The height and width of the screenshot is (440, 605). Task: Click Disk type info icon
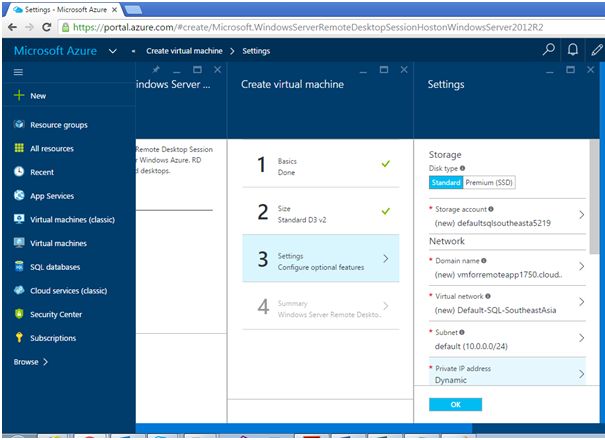[462, 168]
